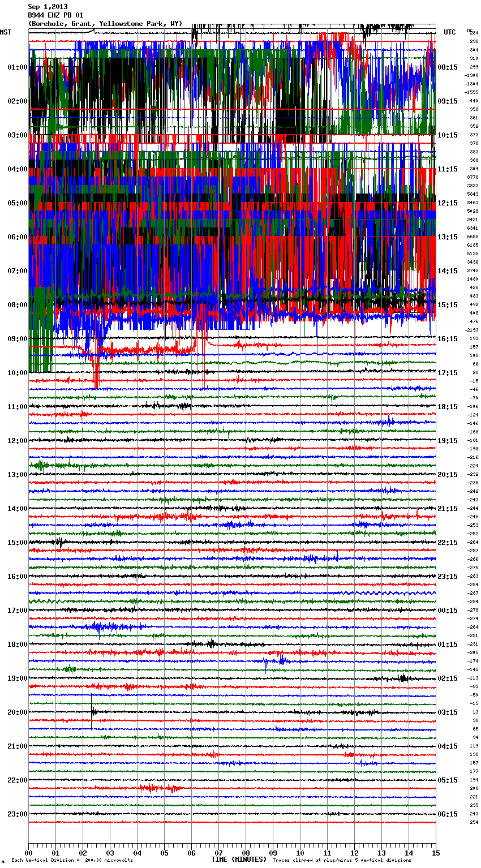Image resolution: width=481 pixels, height=868 pixels.
Task: Click the 20:00 MST time label
Action: click(17, 712)
